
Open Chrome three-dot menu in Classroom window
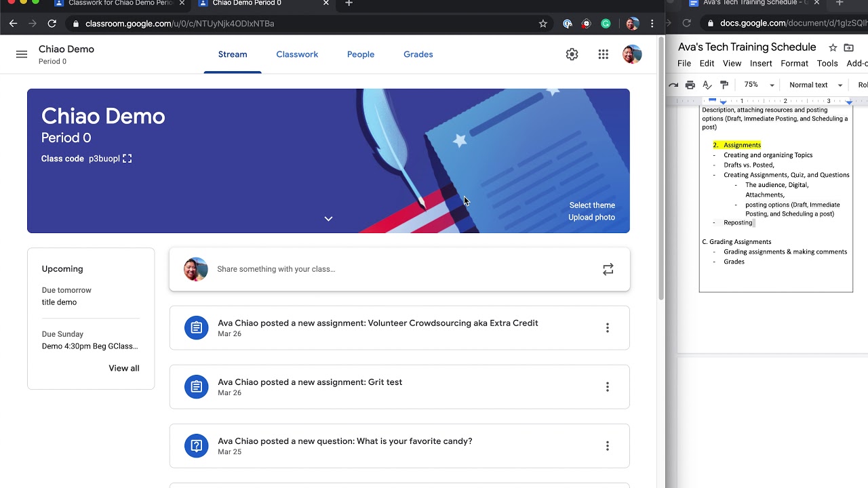click(652, 24)
